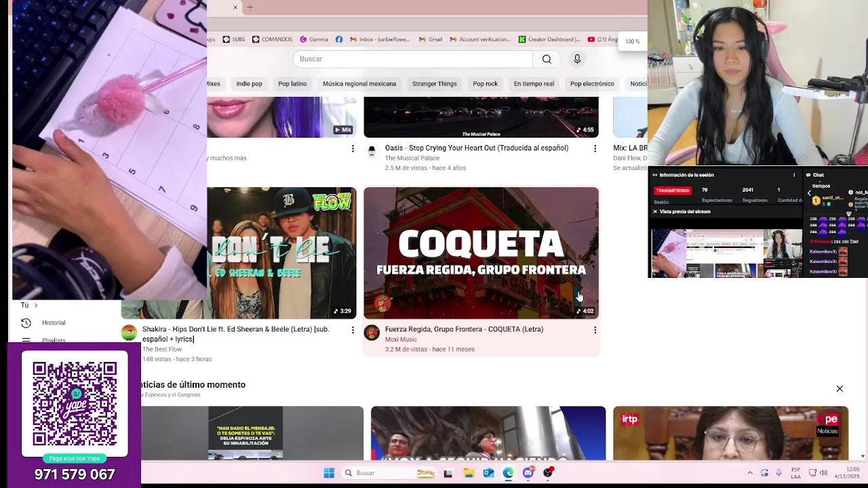Open the Gmail bookmark
Screen dimensions: 868x488
[x=431, y=39]
